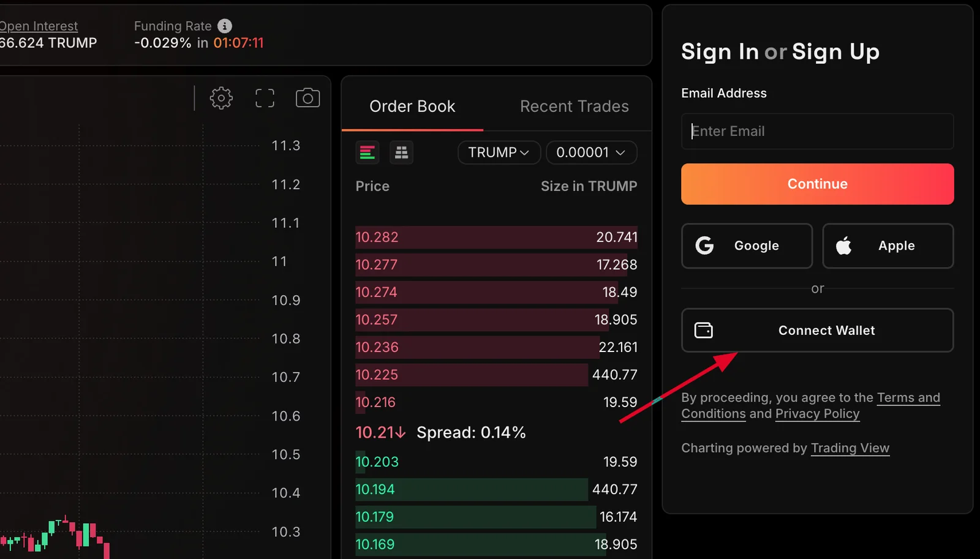
Task: Click Spread: 0.14% text
Action: click(x=471, y=433)
